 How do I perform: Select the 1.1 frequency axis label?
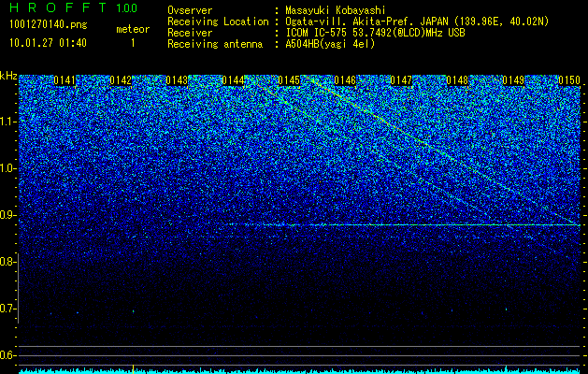pos(8,122)
